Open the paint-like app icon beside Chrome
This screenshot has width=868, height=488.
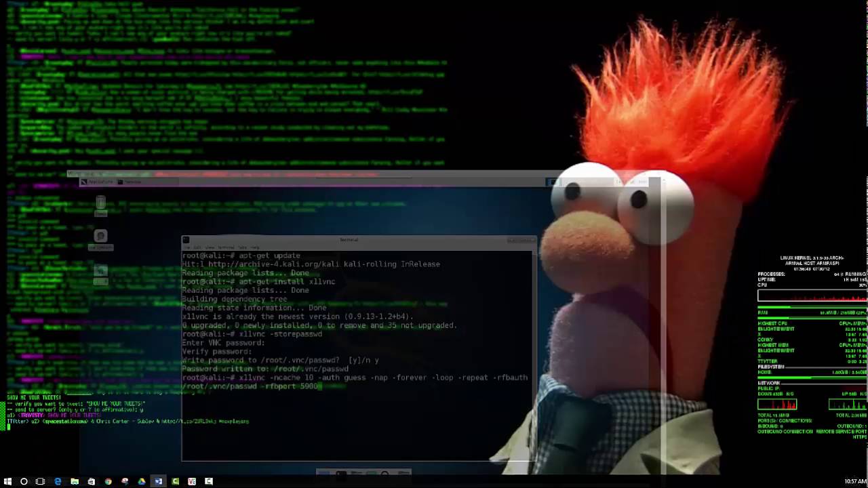pos(125,481)
